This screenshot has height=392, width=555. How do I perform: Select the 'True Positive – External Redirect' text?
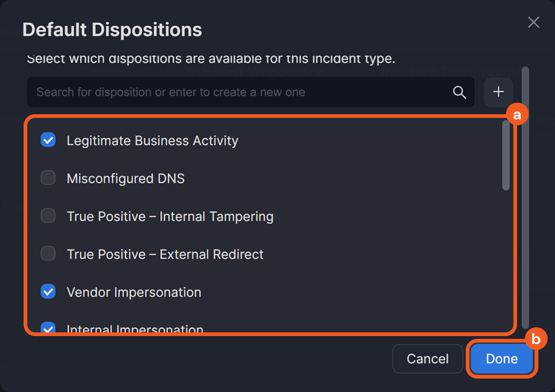[165, 254]
